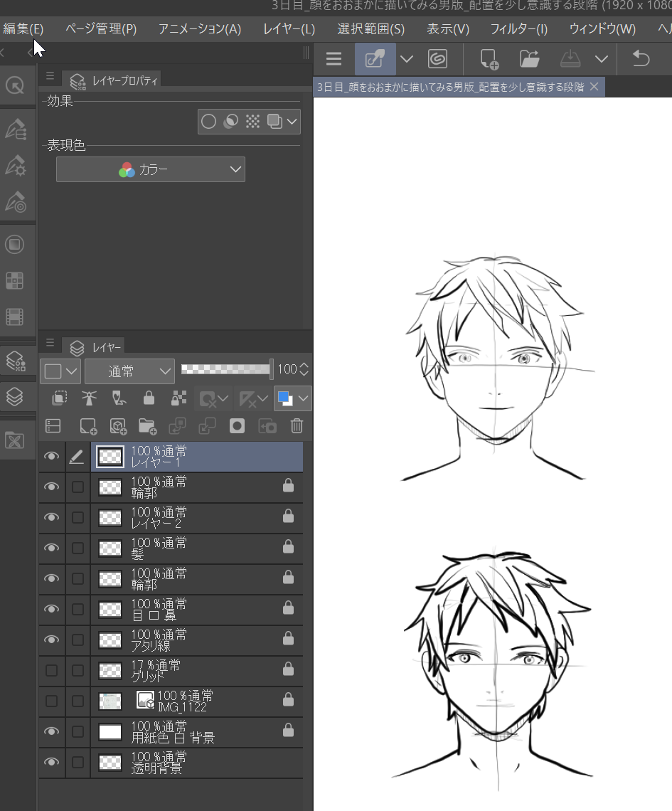
Task: Click the undo arrow in command bar
Action: pyautogui.click(x=641, y=59)
